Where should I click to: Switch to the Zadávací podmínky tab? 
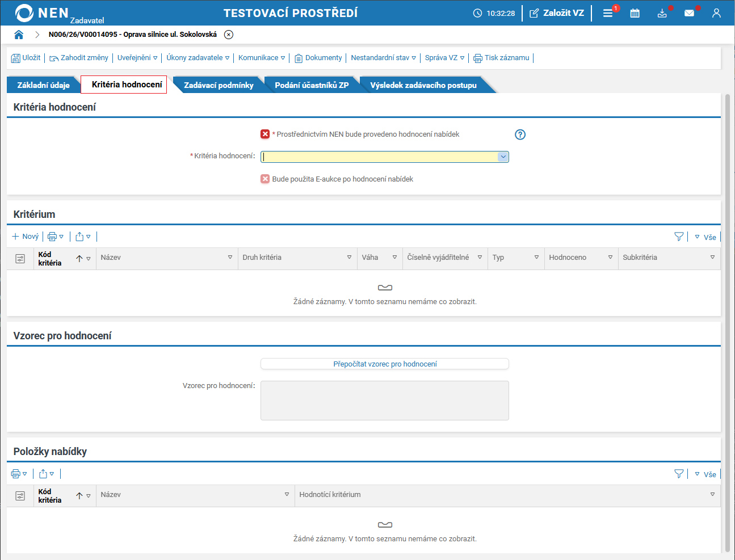click(219, 85)
